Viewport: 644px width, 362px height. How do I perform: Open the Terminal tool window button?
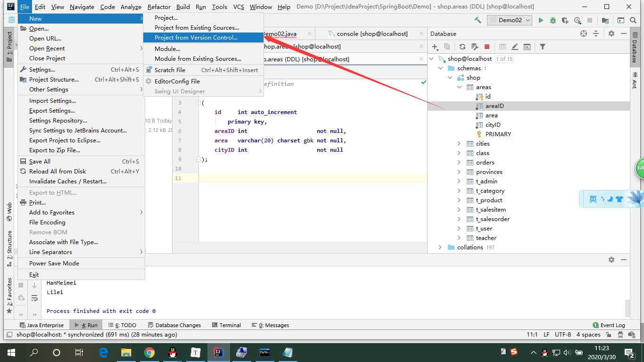click(x=226, y=325)
